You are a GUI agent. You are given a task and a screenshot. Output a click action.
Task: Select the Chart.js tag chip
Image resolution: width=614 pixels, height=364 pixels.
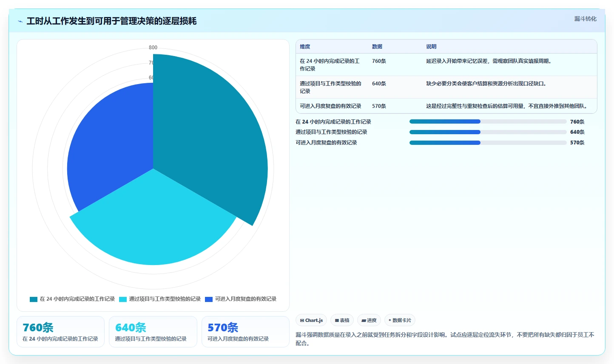(311, 320)
